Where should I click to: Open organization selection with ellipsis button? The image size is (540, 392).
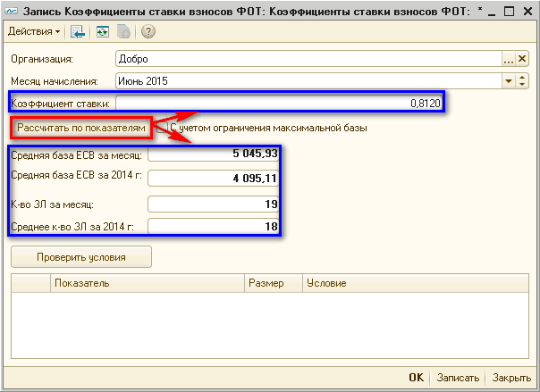click(509, 59)
